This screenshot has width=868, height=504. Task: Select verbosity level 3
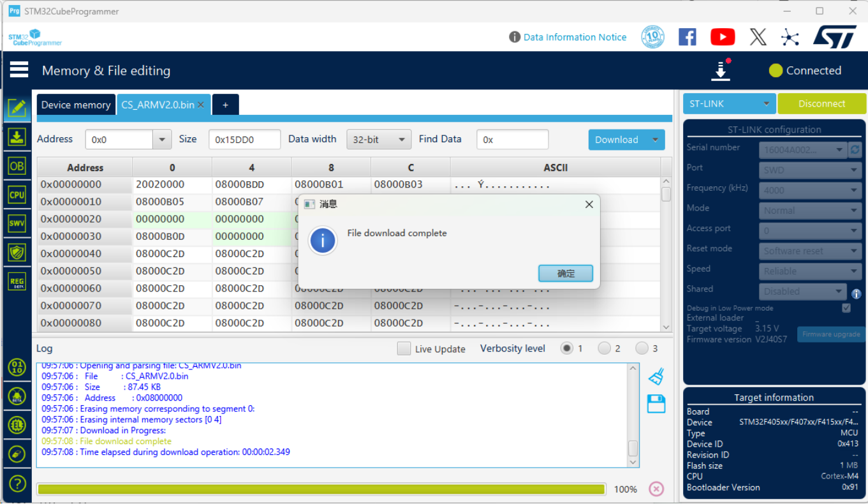coord(642,348)
